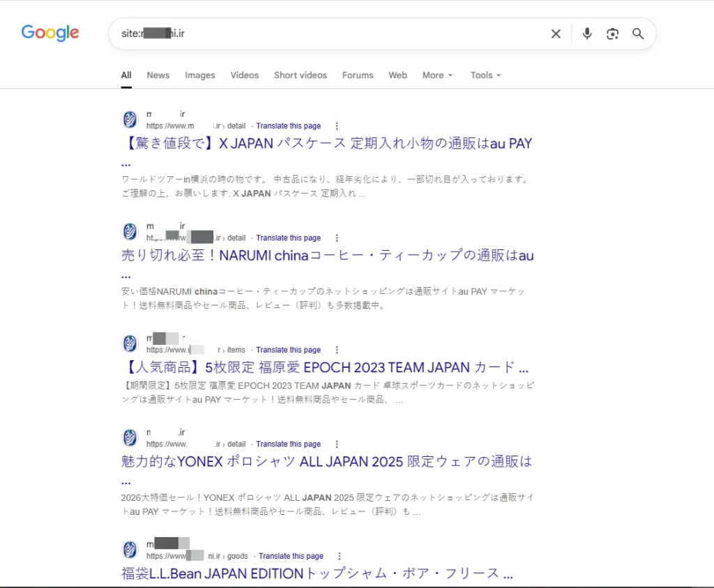Open three-dot menu for L.L.Bean result
Screen dimensions: 714x588
[x=340, y=556]
